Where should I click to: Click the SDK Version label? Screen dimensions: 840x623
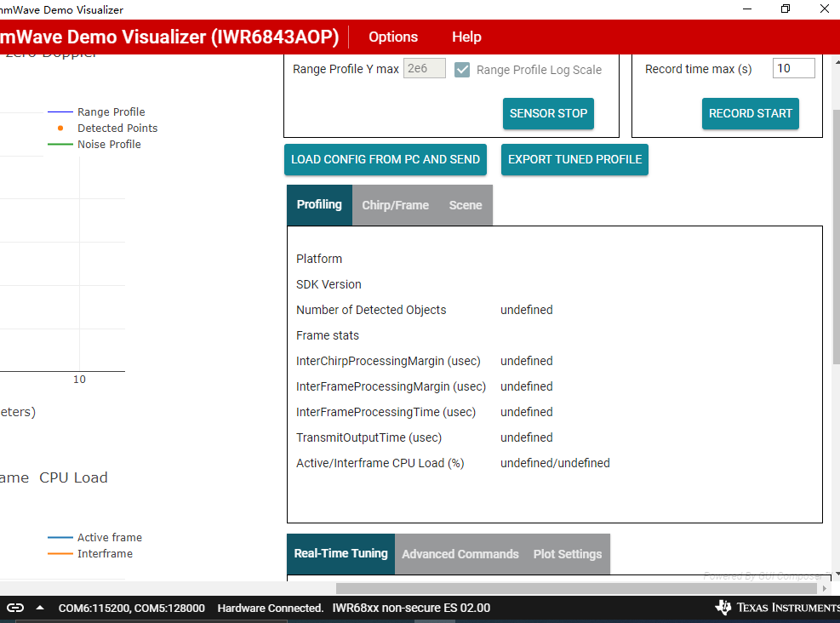(x=329, y=284)
